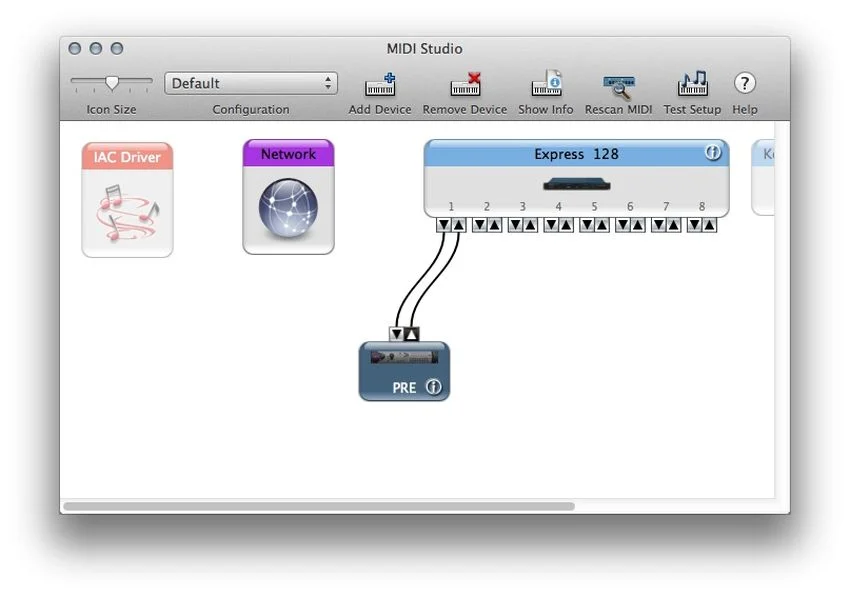Screen dimensions: 850x597
Task: Click the Rescan MIDI icon
Action: click(x=619, y=86)
